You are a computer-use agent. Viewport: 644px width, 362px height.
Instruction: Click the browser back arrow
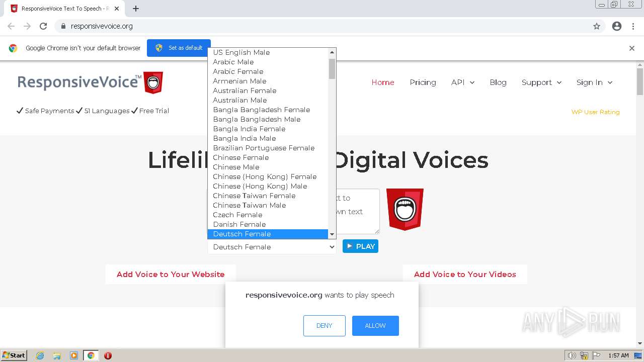pyautogui.click(x=11, y=26)
